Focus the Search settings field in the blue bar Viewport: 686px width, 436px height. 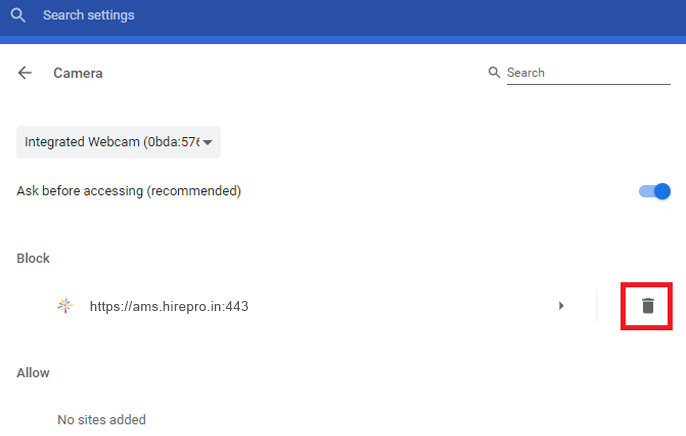(x=200, y=16)
